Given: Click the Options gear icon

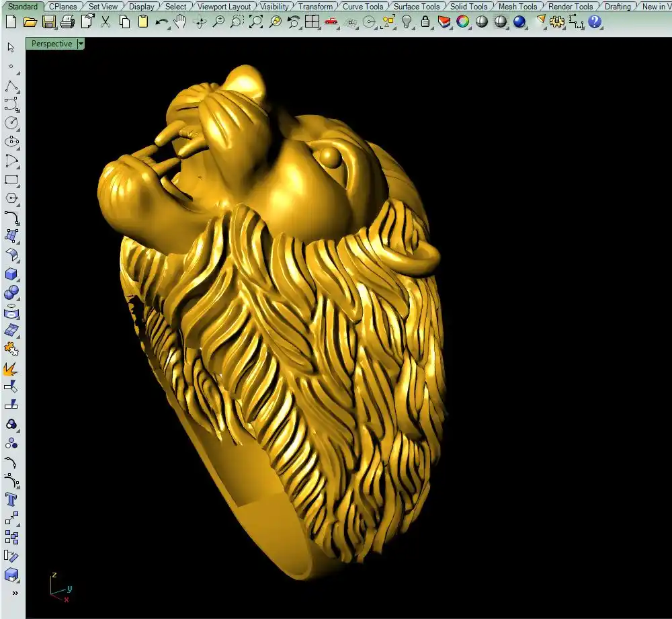Looking at the screenshot, I should (557, 22).
